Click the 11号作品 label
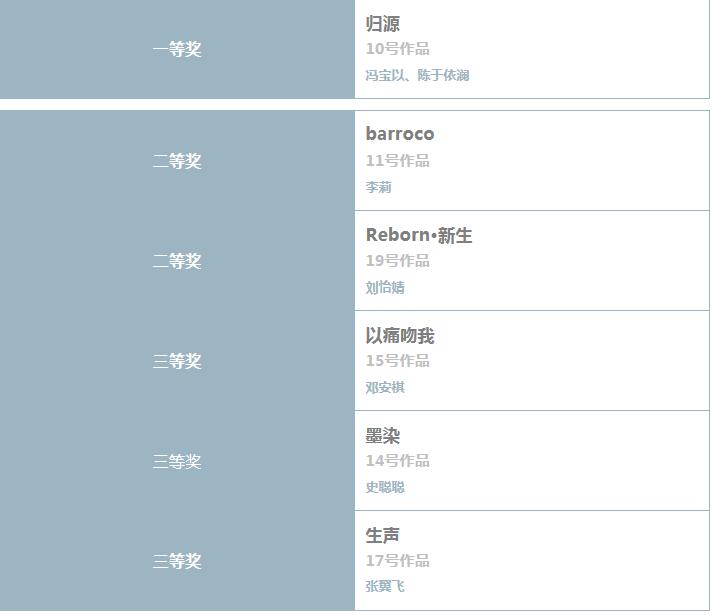 [x=397, y=160]
